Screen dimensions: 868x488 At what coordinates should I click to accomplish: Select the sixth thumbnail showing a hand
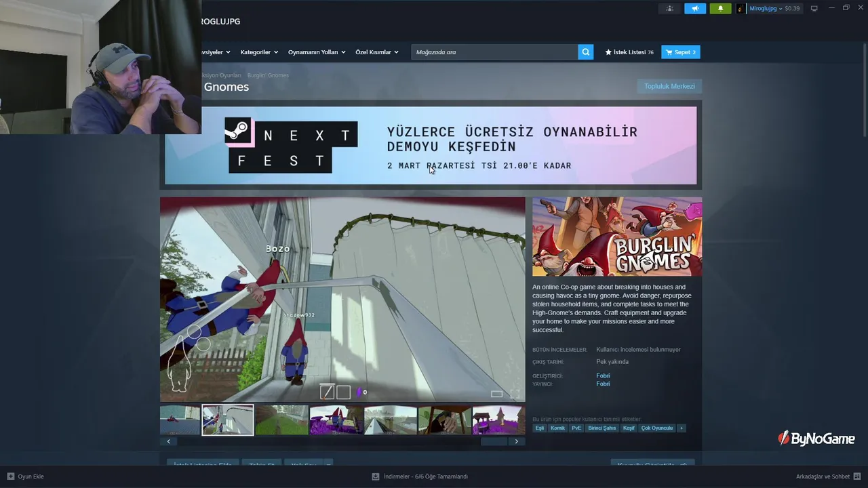point(444,420)
